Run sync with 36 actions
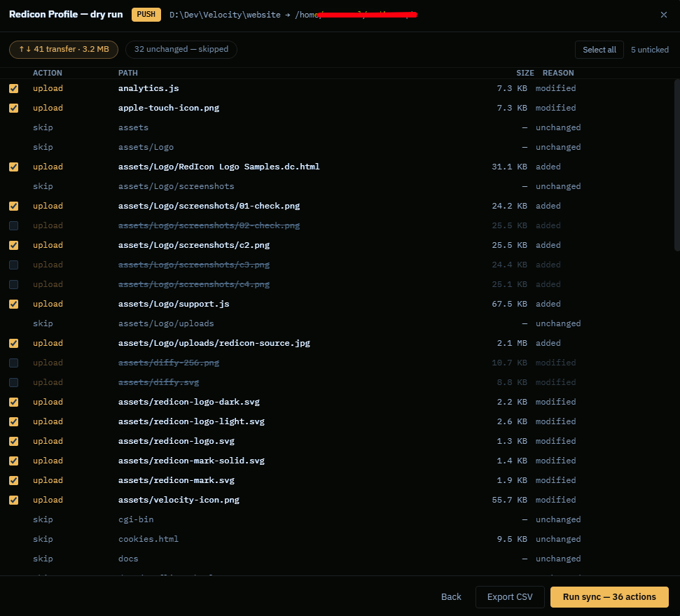This screenshot has height=616, width=680. (609, 597)
